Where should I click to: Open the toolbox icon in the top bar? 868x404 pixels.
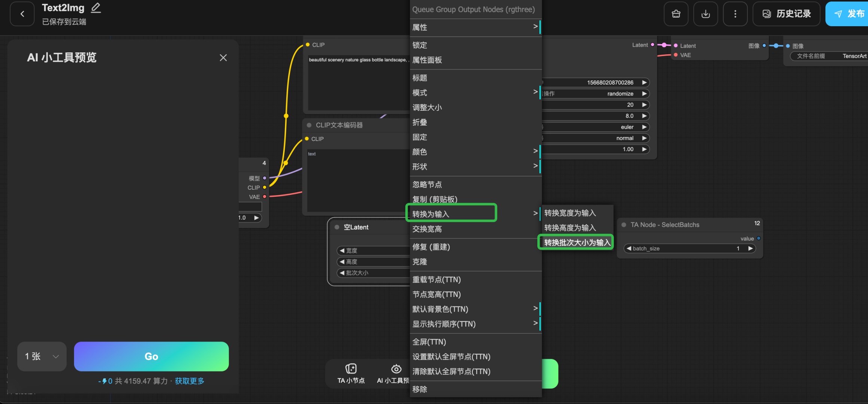pyautogui.click(x=676, y=14)
